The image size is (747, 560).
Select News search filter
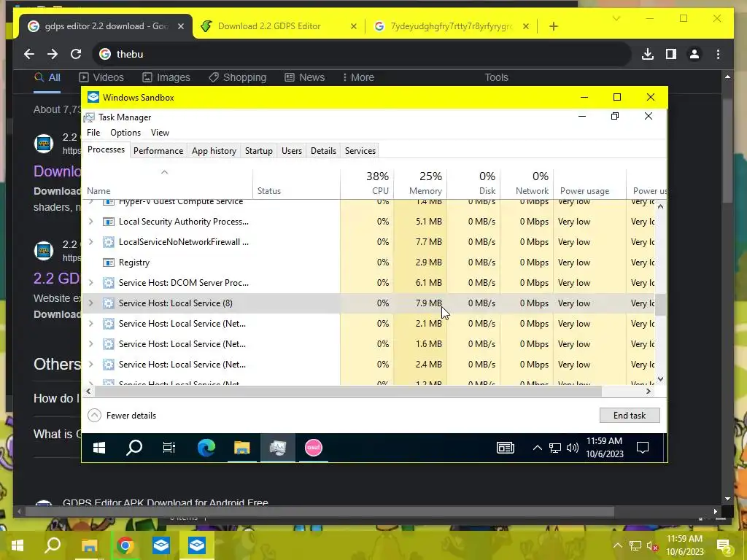[x=305, y=77]
